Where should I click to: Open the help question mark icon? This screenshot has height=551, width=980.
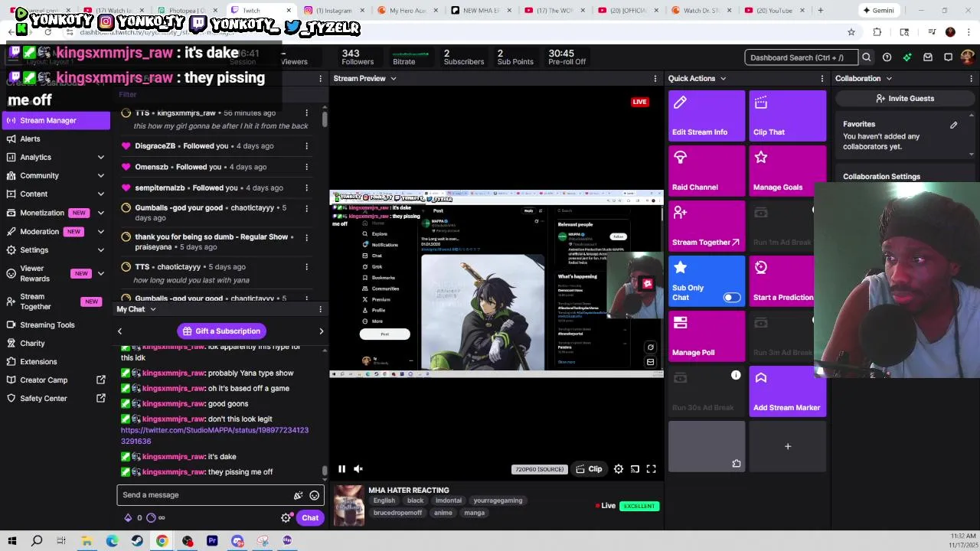coord(887,57)
